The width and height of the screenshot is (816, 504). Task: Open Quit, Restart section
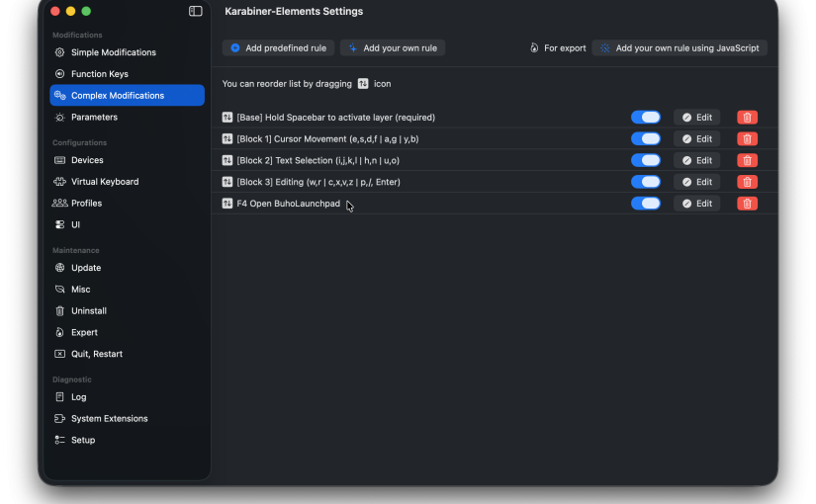(x=127, y=354)
